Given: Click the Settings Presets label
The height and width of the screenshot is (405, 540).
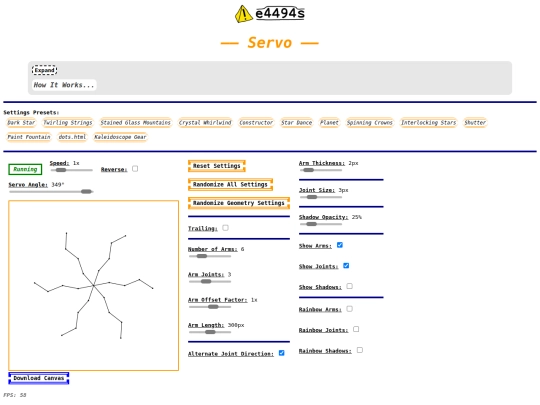Looking at the screenshot, I should (31, 113).
